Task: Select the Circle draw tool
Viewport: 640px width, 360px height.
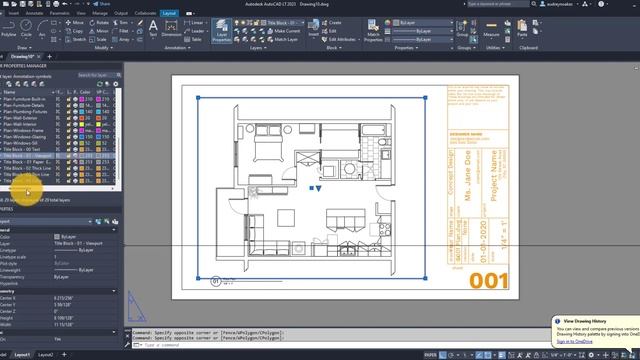Action: [x=26, y=29]
